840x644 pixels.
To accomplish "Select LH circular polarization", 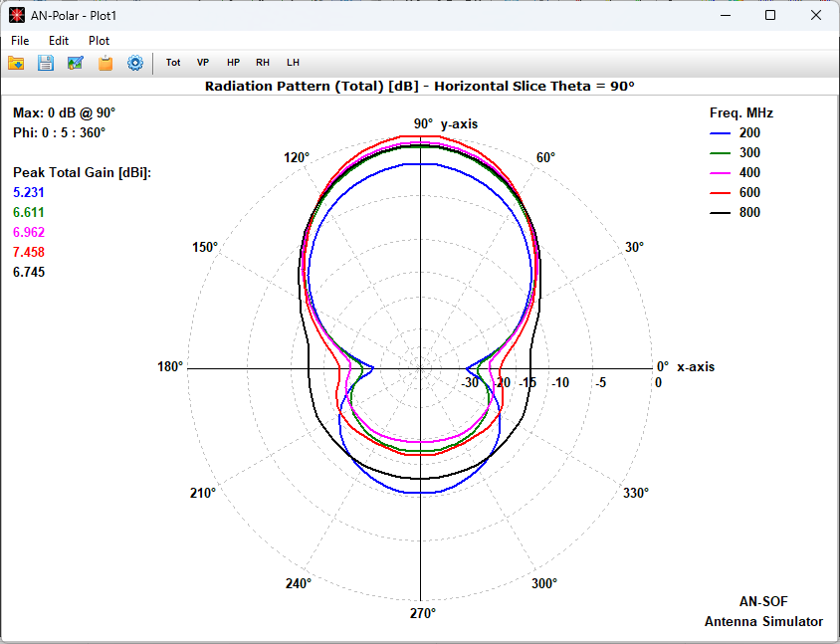I will [x=293, y=62].
